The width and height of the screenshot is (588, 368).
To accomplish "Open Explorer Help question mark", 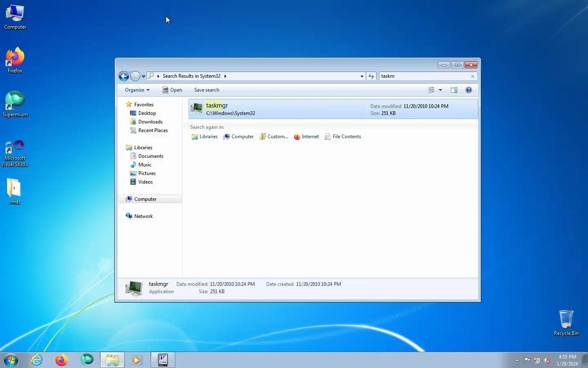I will 469,90.
